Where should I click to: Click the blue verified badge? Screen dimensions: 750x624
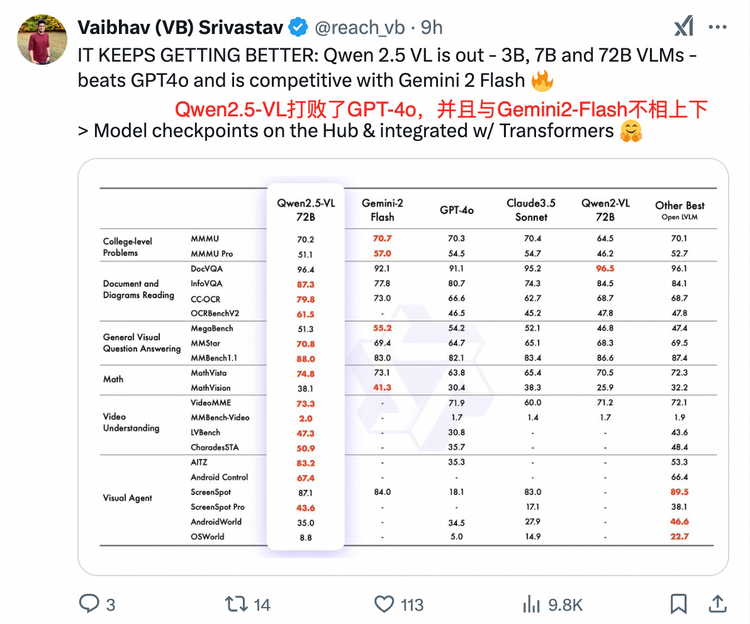[299, 27]
